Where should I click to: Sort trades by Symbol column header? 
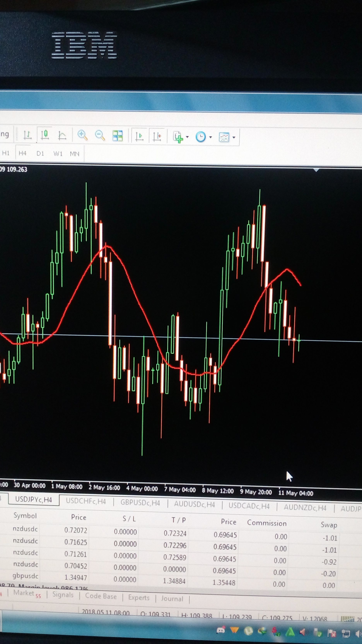25,516
